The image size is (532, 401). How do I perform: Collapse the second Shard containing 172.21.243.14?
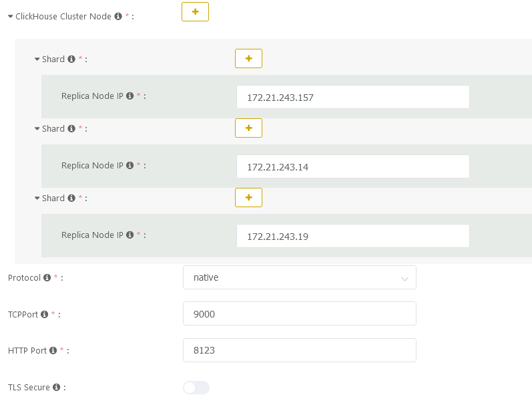click(x=37, y=129)
